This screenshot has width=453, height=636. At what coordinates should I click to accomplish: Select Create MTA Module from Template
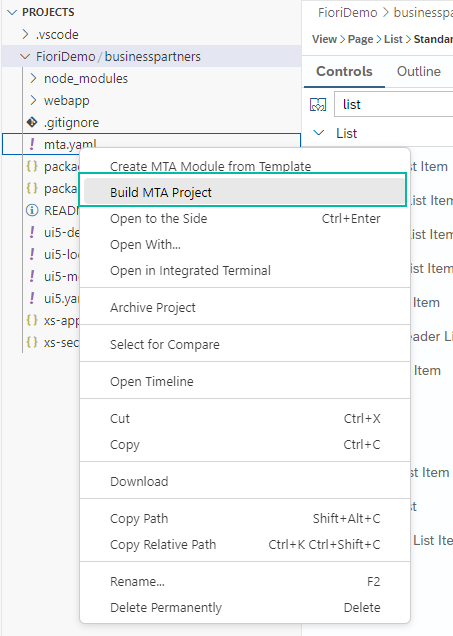pyautogui.click(x=210, y=166)
